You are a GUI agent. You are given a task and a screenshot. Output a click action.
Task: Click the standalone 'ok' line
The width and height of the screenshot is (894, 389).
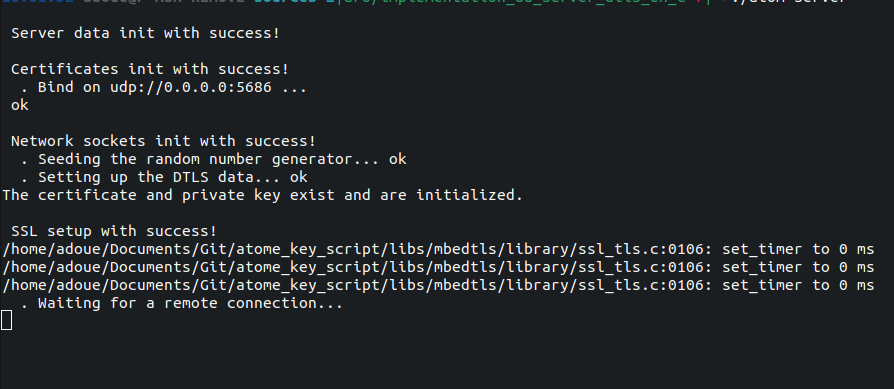19,106
